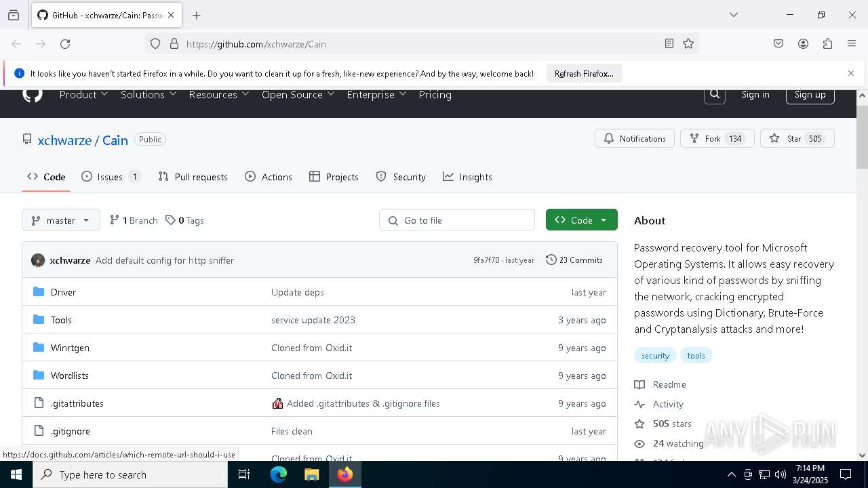Open the 23 Commits history

click(574, 260)
